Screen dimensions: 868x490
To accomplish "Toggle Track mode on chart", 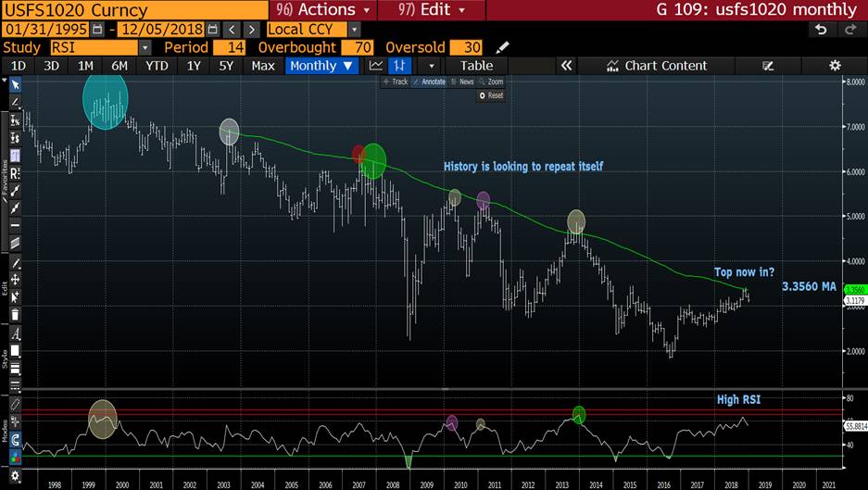I will [395, 82].
